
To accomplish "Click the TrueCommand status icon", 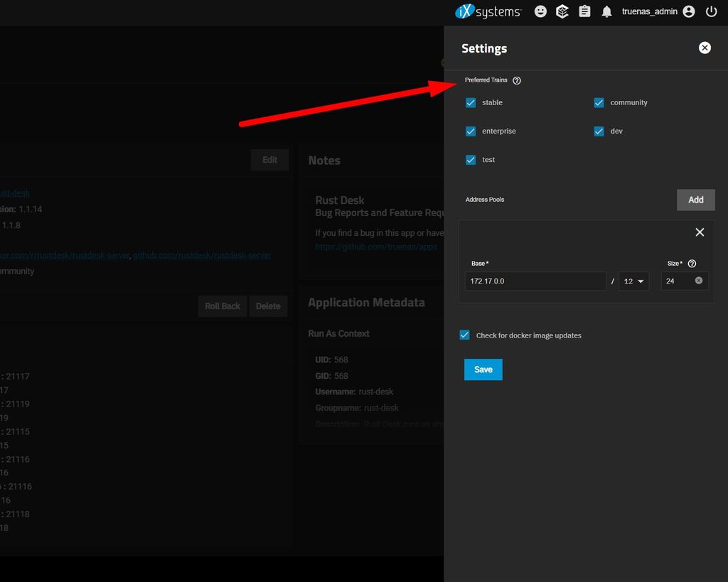I will click(x=562, y=11).
